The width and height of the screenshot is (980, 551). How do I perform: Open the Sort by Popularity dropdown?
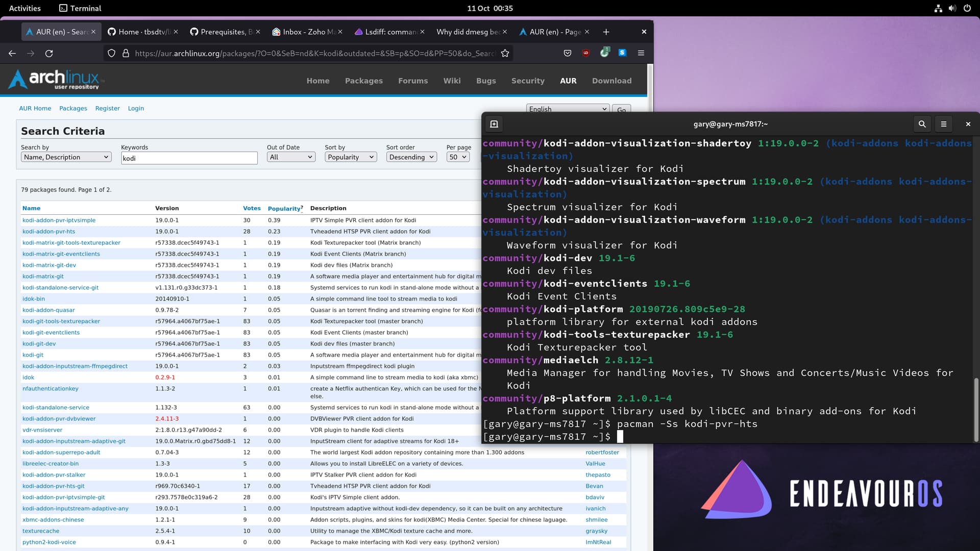351,157
